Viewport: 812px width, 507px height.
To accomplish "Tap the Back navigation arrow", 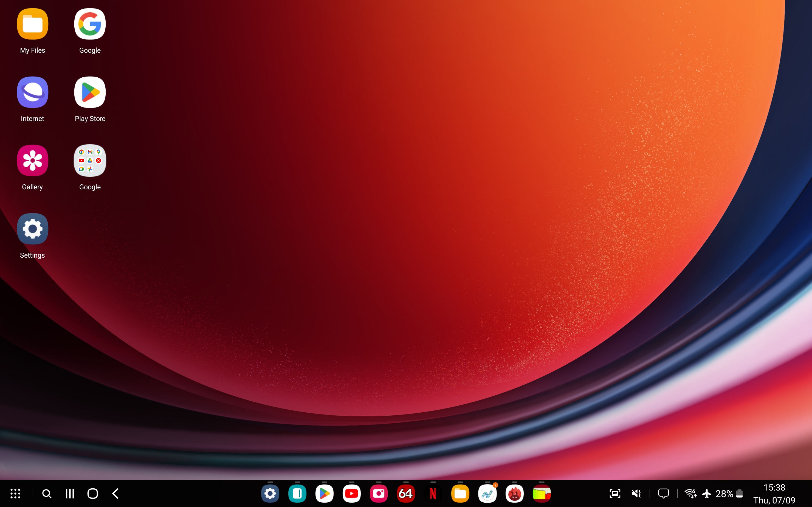I will tap(115, 494).
